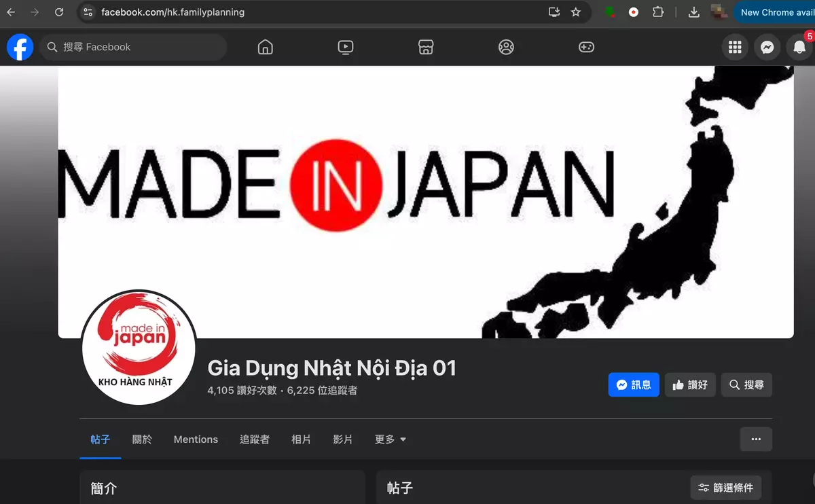Click the Chrome profile avatar
This screenshot has height=504, width=815.
[717, 12]
